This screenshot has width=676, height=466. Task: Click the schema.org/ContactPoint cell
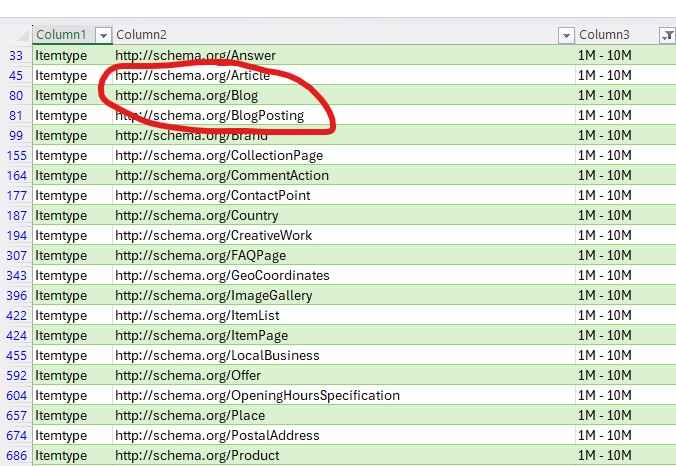tap(344, 195)
